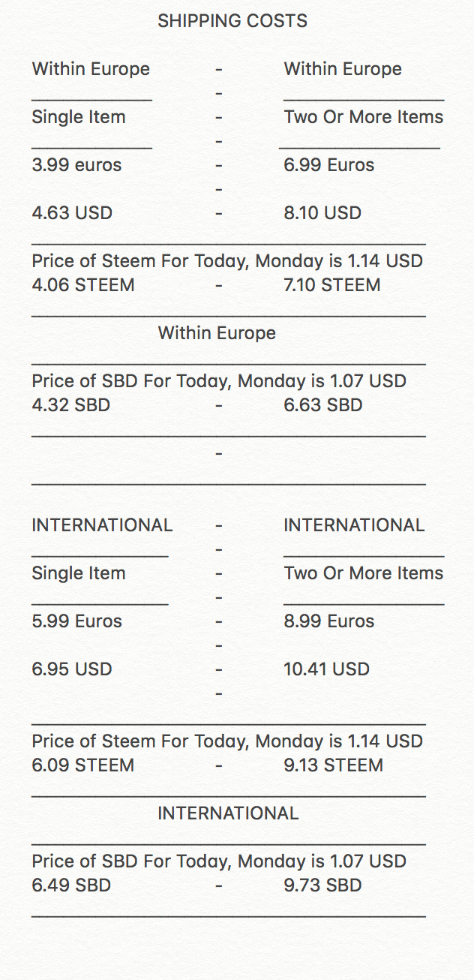
Task: Click the 10.41 USD amount
Action: click(x=327, y=669)
